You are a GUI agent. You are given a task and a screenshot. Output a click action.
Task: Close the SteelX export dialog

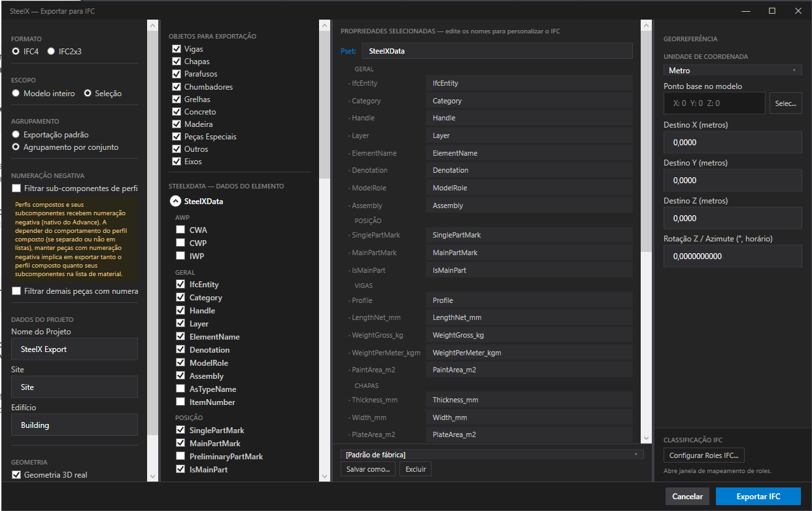pos(798,10)
